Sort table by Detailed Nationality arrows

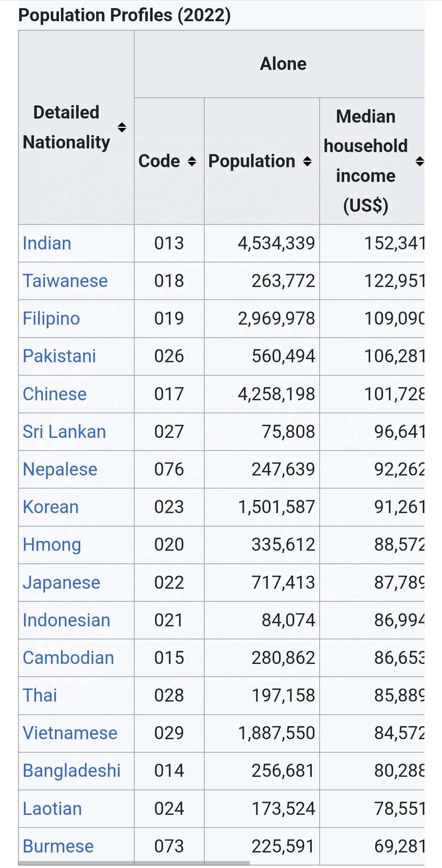coord(122,127)
